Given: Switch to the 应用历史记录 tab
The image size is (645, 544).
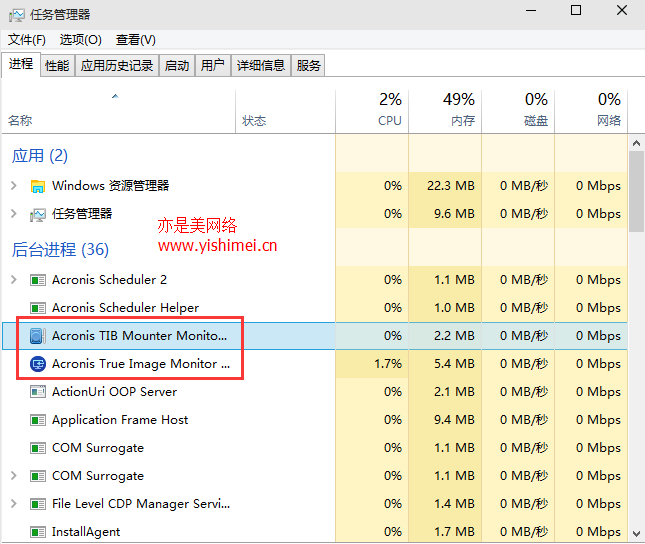Looking at the screenshot, I should point(117,65).
